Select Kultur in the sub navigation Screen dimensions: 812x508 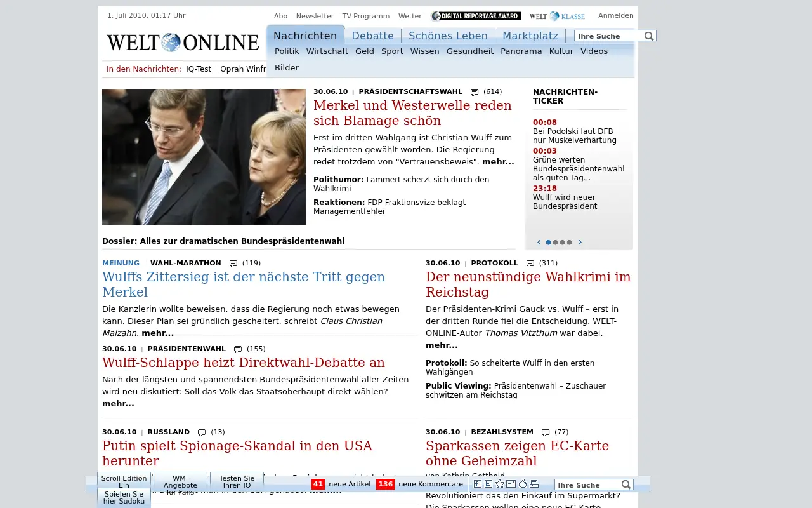tap(561, 51)
